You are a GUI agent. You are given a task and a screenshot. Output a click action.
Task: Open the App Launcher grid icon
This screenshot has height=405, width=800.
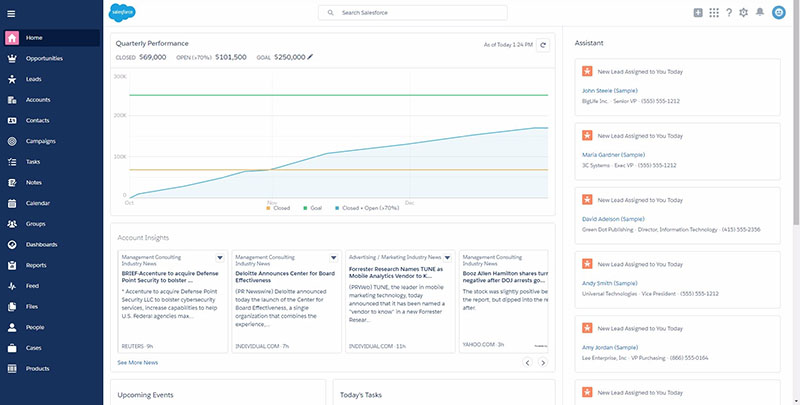point(714,13)
